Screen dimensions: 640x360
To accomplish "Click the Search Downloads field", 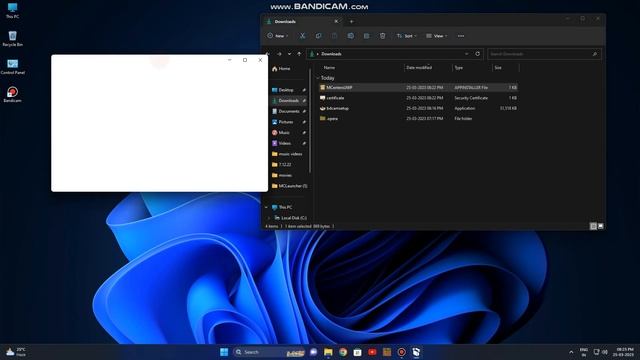I will tap(544, 54).
